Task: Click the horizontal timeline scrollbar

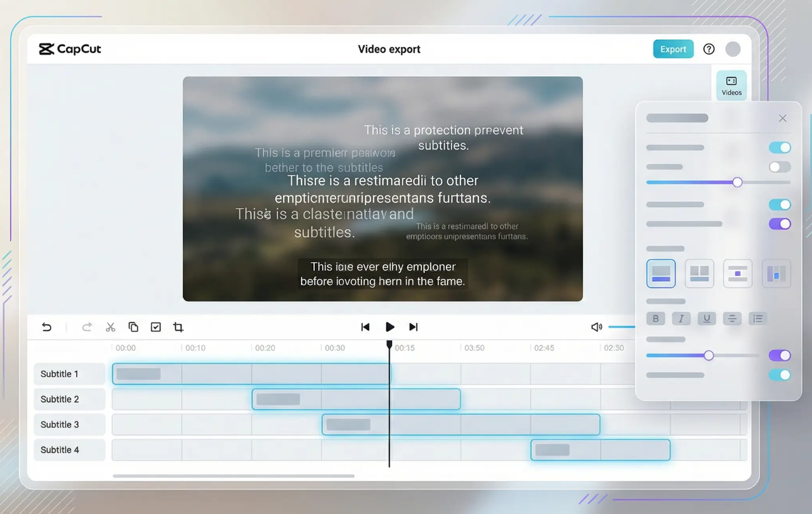Action: (233, 475)
